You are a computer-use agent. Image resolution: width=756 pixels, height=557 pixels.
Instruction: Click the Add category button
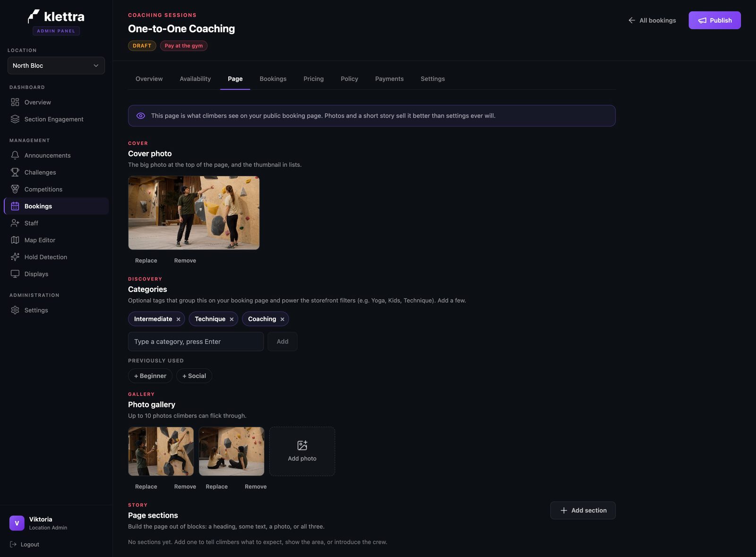click(x=283, y=342)
